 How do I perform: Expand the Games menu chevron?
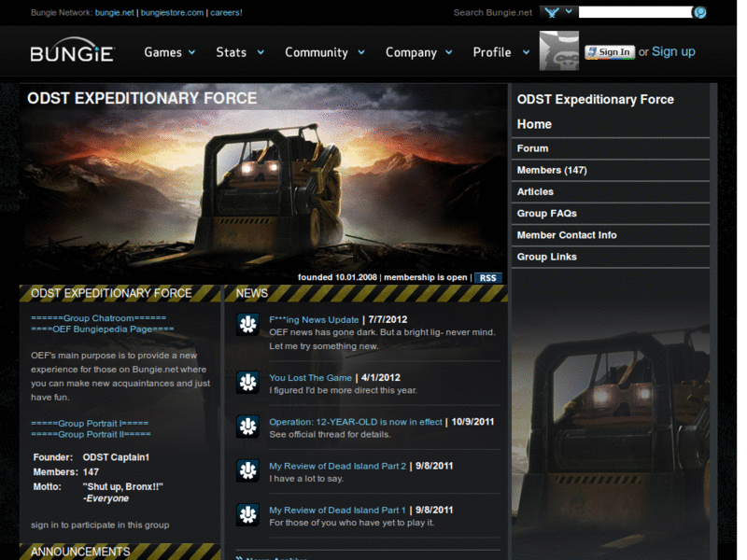[191, 52]
